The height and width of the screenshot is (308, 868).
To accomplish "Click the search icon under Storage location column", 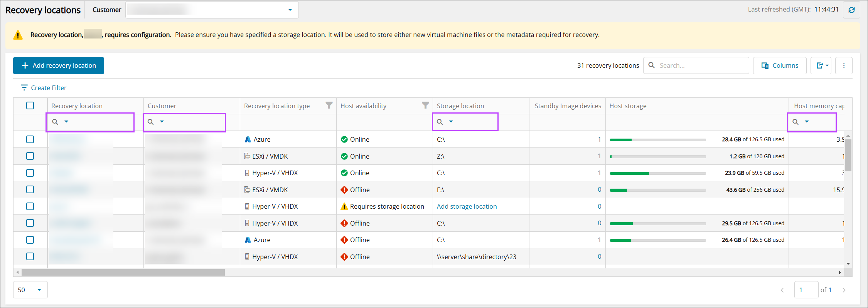I will [x=440, y=122].
